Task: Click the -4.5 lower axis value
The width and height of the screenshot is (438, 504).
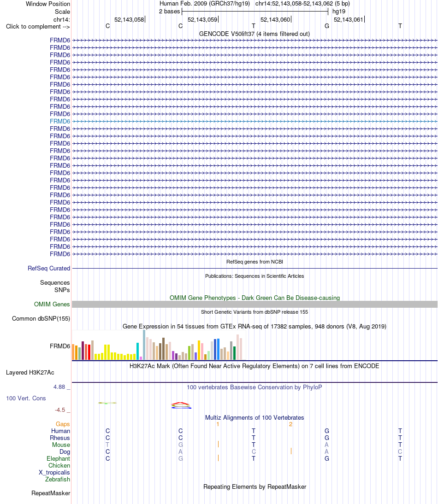Action: point(60,410)
